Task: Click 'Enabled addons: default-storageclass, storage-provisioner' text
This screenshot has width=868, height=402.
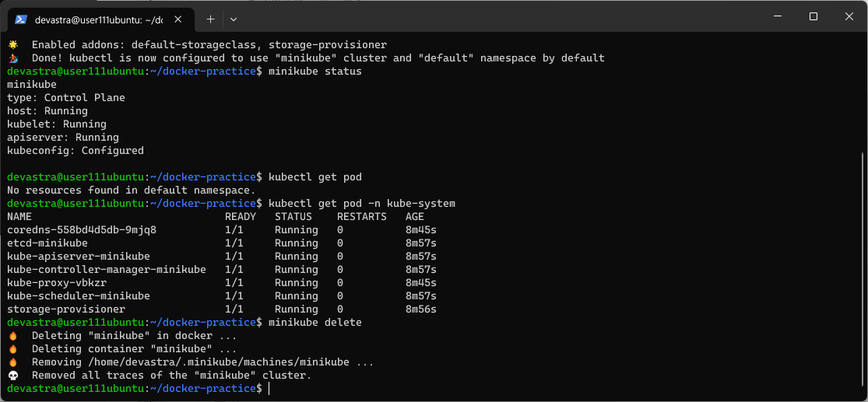Action: click(x=209, y=44)
